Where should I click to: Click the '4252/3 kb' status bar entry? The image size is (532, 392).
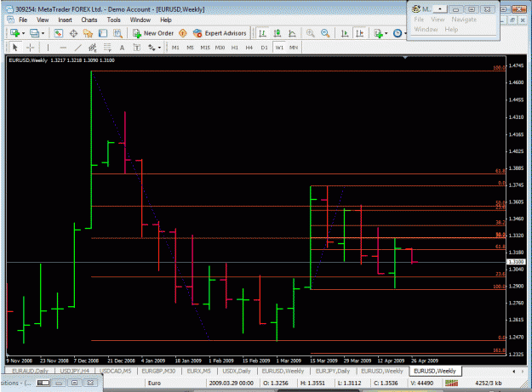coord(489,383)
